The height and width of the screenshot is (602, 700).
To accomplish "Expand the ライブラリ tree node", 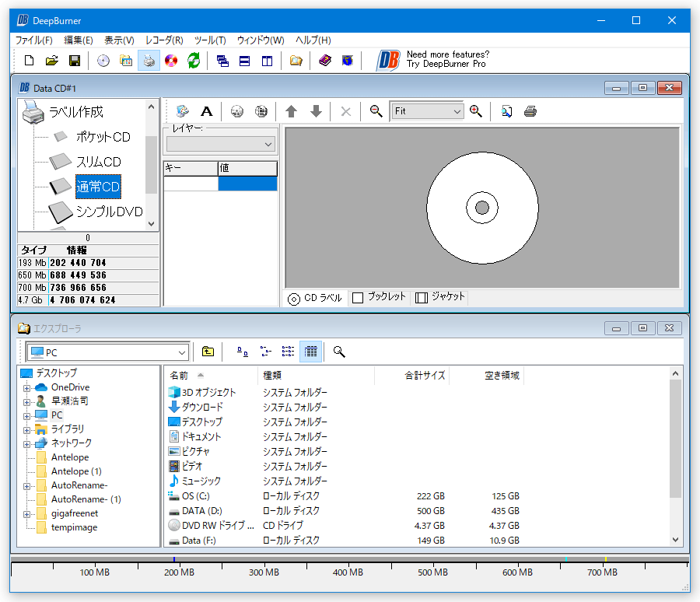I will (x=26, y=430).
